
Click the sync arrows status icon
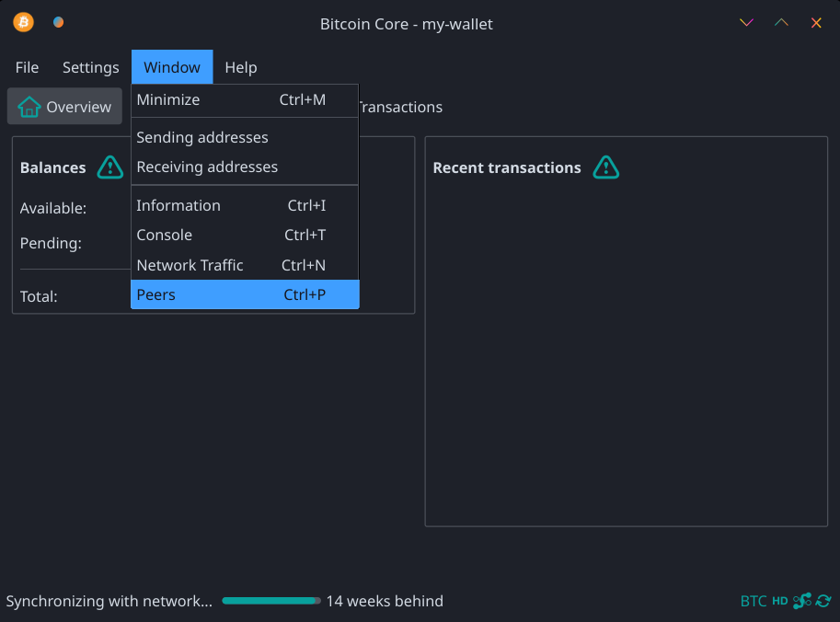click(823, 601)
